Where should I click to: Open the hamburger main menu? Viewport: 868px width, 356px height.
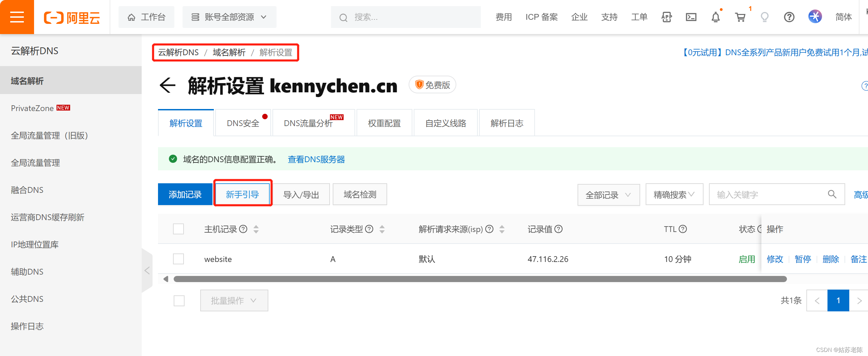point(17,17)
